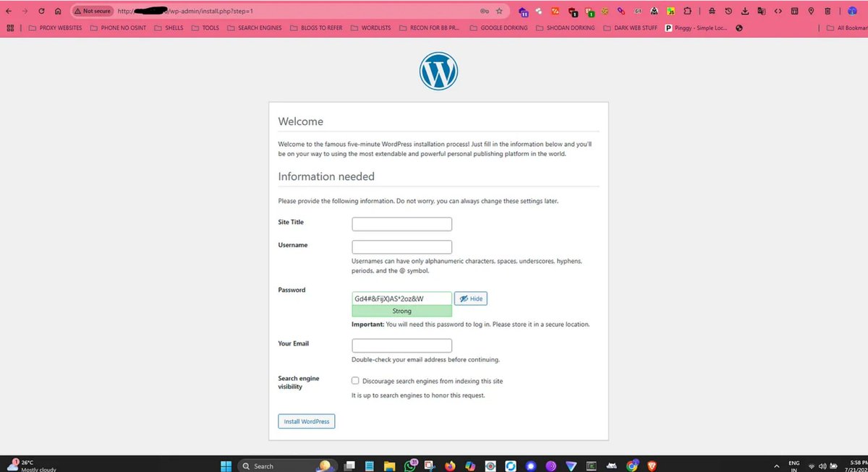Image resolution: width=868 pixels, height=472 pixels.
Task: Open the SHELLS bookmark folder
Action: 168,28
